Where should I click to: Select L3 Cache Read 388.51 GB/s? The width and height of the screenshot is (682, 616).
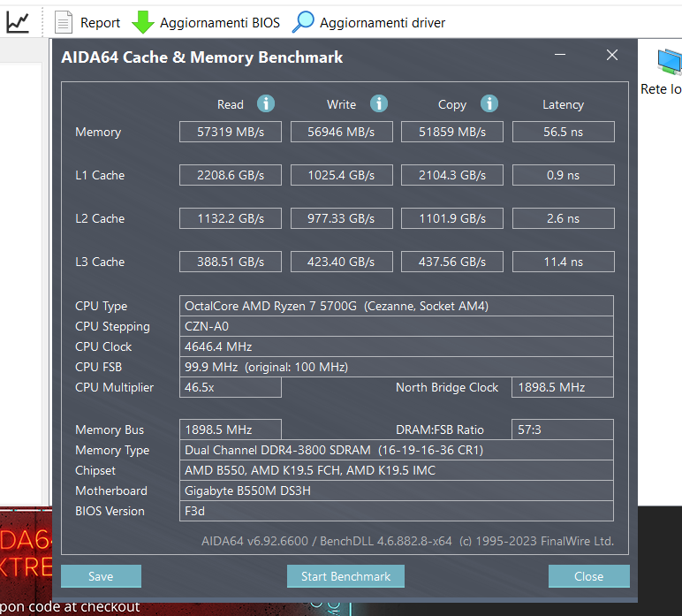pos(231,262)
